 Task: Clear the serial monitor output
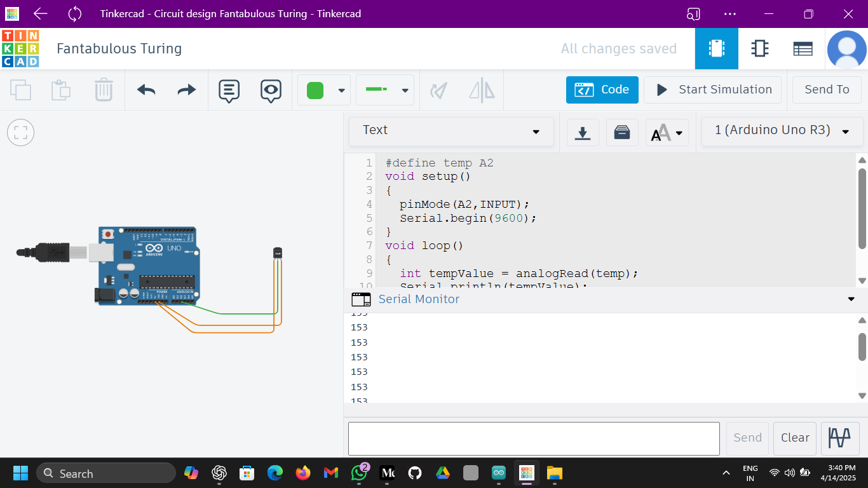(x=795, y=438)
